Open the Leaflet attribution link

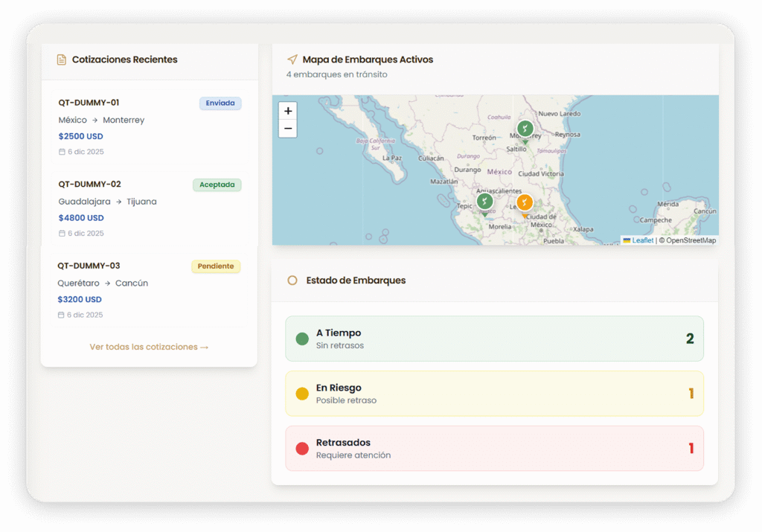click(x=642, y=240)
